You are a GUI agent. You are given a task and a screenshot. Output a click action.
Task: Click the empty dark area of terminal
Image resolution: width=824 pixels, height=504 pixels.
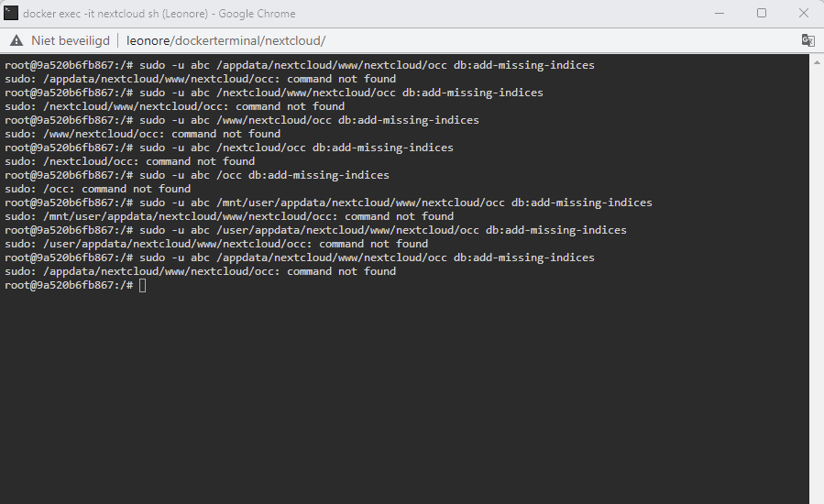404,394
